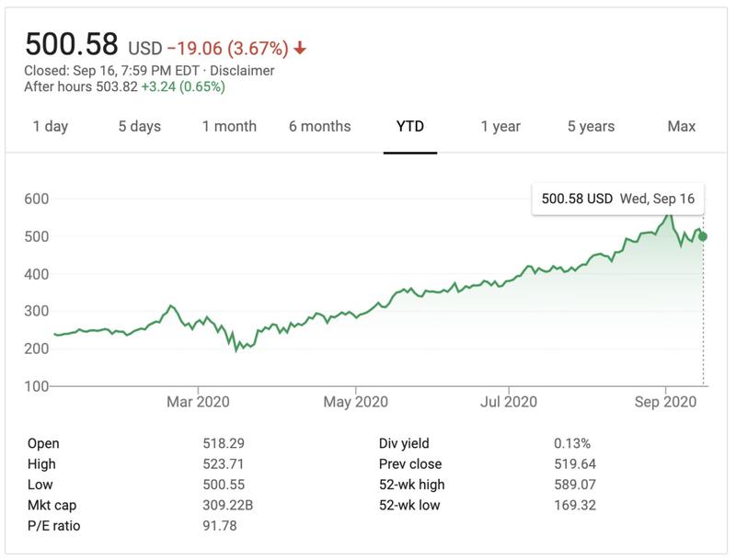The height and width of the screenshot is (560, 736).
Task: Click the Sep 2020 axis label
Action: pyautogui.click(x=664, y=402)
